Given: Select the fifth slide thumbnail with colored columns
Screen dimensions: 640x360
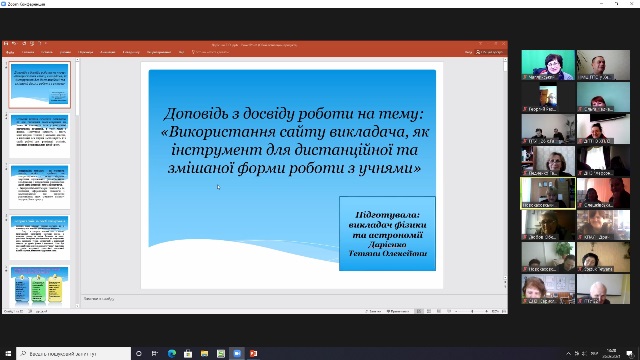Looking at the screenshot, I should coord(40,286).
